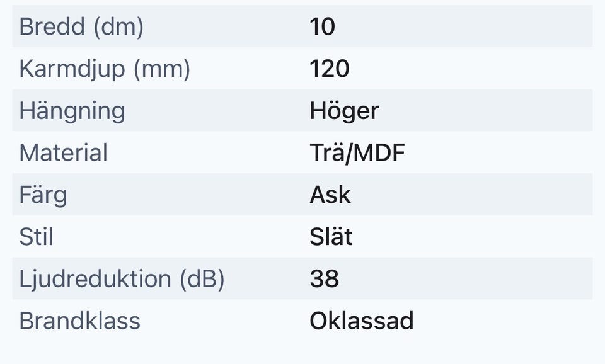Image resolution: width=605 pixels, height=364 pixels.
Task: Click the Färg label
Action: [43, 195]
